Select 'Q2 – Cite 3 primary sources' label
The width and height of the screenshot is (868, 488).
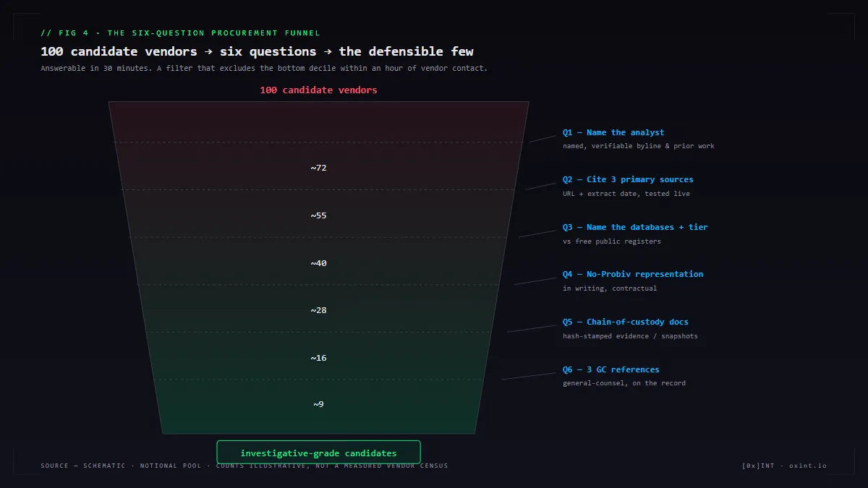click(628, 179)
